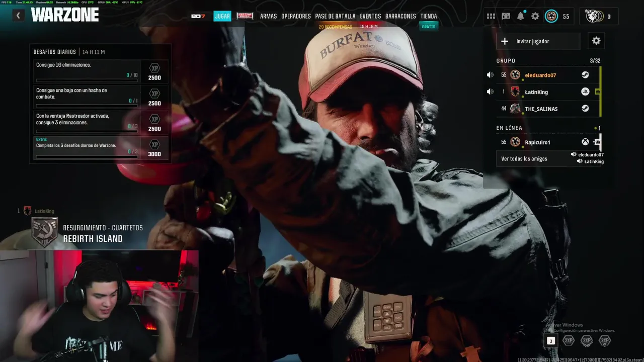Mute eleduardo07's voice speaker
Viewport: 644px width, 362px height.
(490, 75)
